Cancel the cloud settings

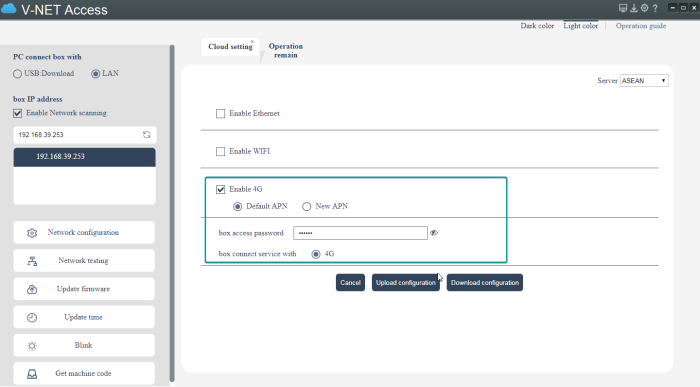[350, 283]
